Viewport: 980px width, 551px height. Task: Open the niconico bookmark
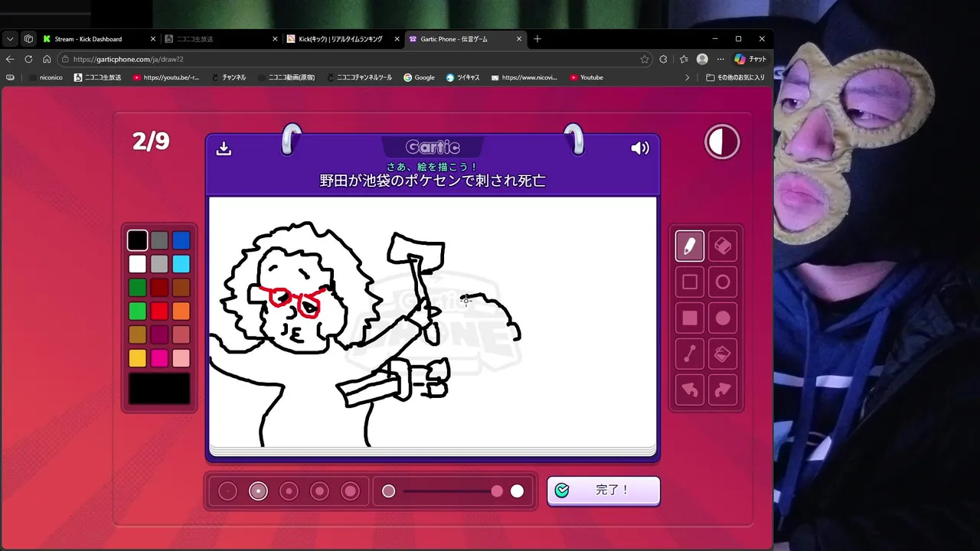[x=45, y=77]
